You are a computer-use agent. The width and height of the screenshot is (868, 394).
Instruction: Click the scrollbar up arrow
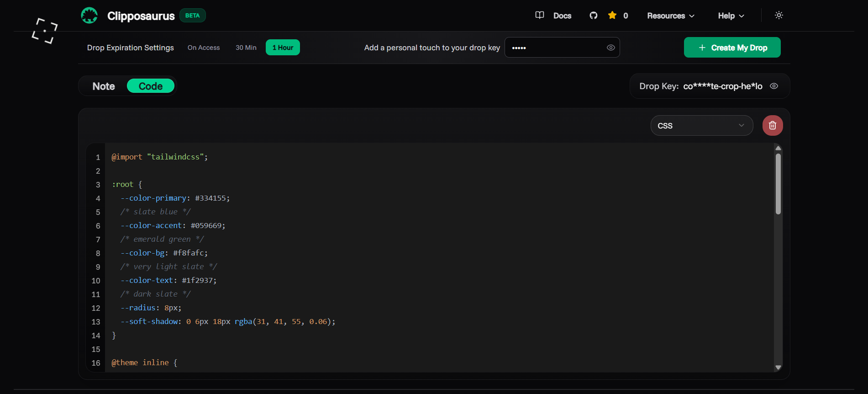778,148
